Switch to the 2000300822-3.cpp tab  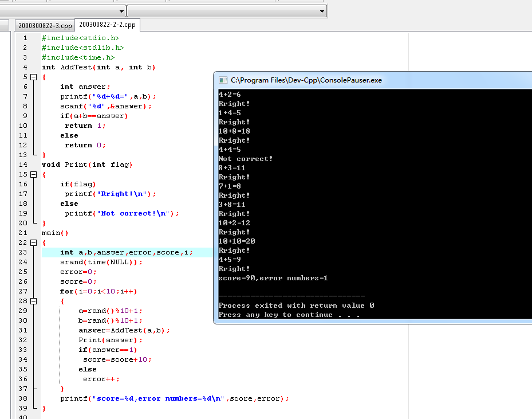tap(45, 25)
